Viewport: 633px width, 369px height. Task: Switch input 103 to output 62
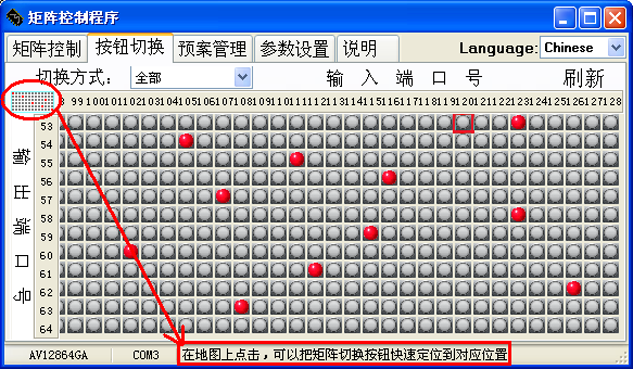point(149,289)
